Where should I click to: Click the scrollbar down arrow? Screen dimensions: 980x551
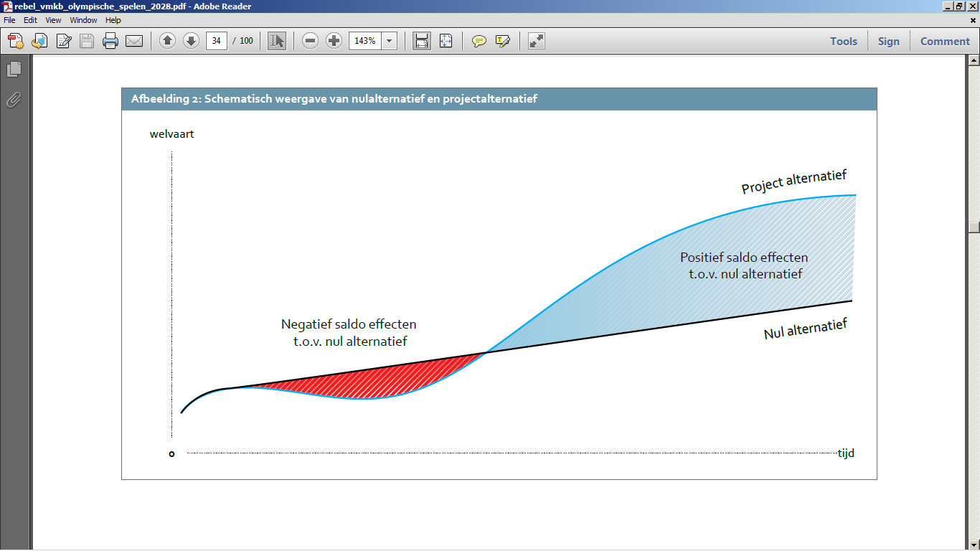coord(974,545)
